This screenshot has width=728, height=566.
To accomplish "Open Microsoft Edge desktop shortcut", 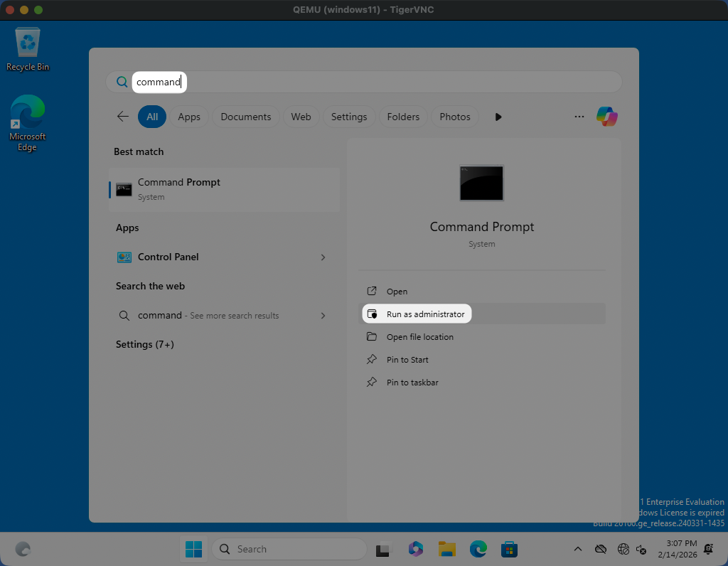I will (x=28, y=122).
